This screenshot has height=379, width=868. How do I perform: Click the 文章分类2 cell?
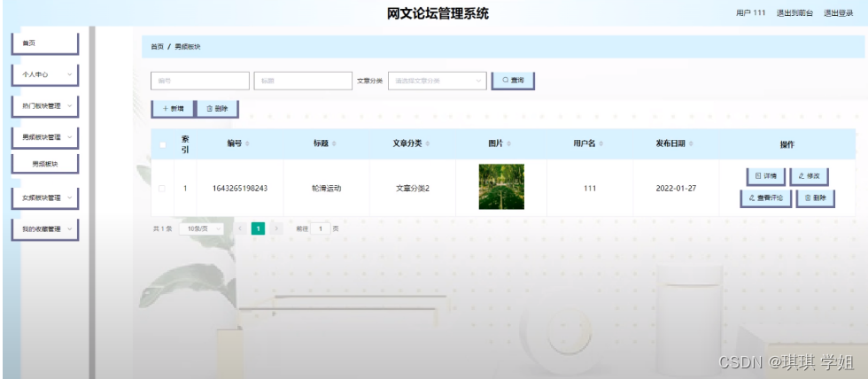413,188
